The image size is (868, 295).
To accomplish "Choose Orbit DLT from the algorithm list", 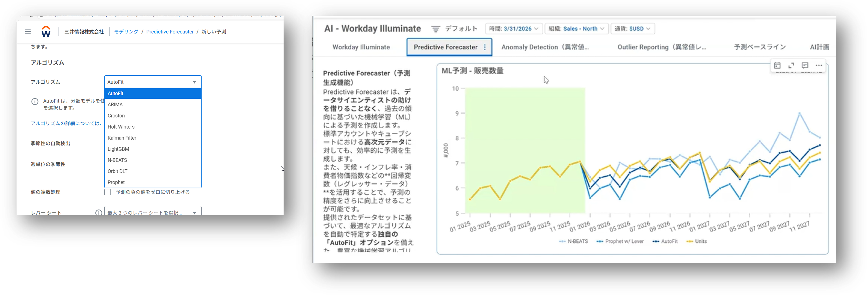I will click(153, 171).
